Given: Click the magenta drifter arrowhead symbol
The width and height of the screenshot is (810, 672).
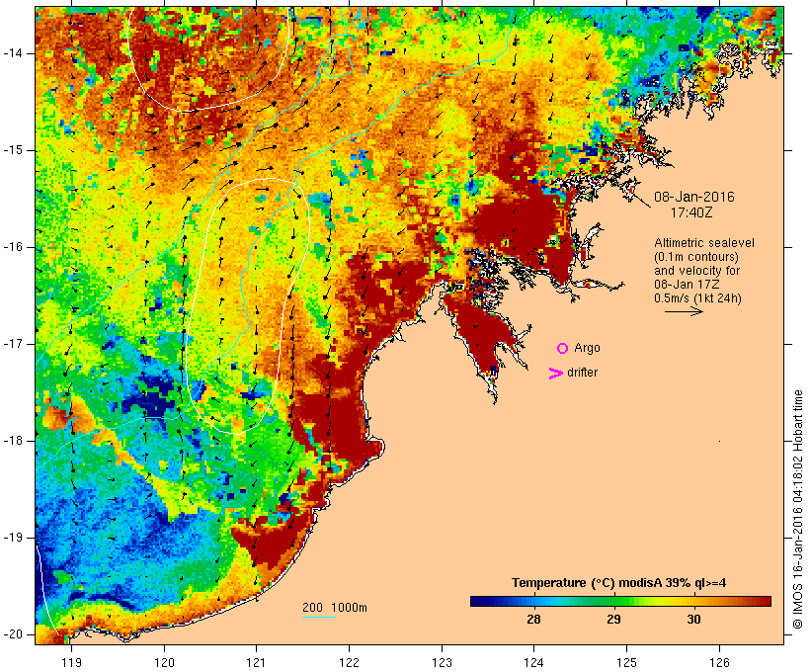Looking at the screenshot, I should pyautogui.click(x=556, y=374).
